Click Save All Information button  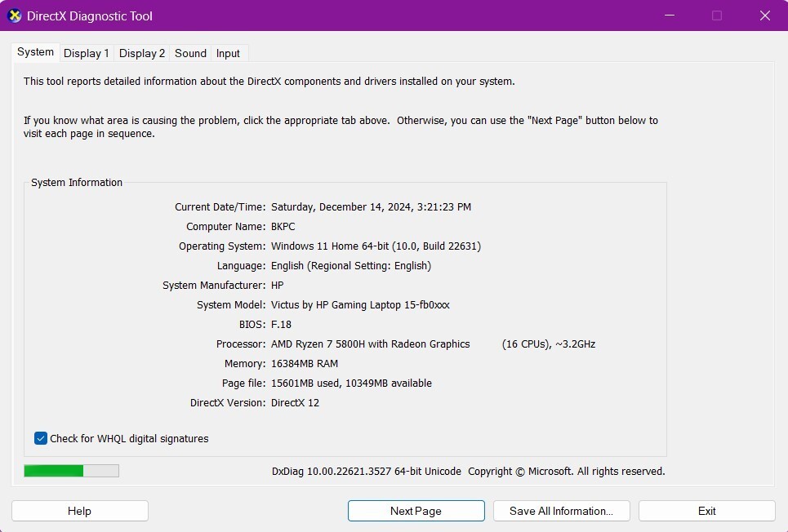tap(561, 511)
